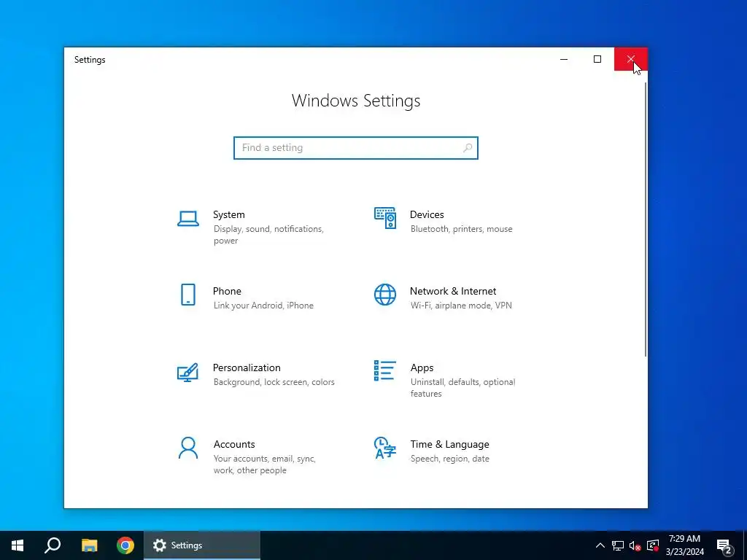Click the 'Windows Settings' heading
747x560 pixels.
356,101
